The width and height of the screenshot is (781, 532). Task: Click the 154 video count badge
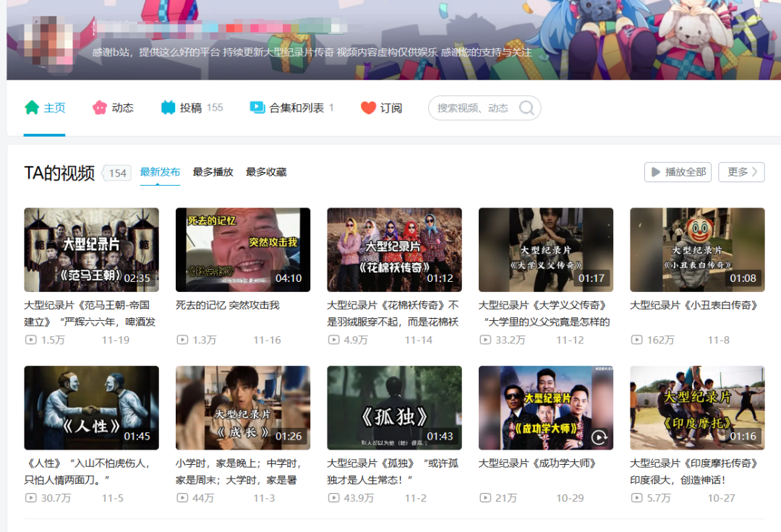coord(116,173)
